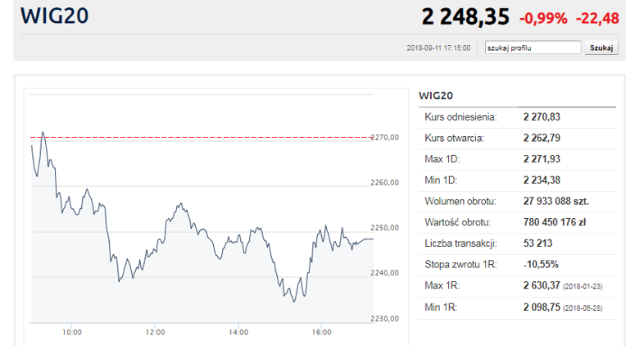Select the Wolumen obrotu row

[x=517, y=202]
